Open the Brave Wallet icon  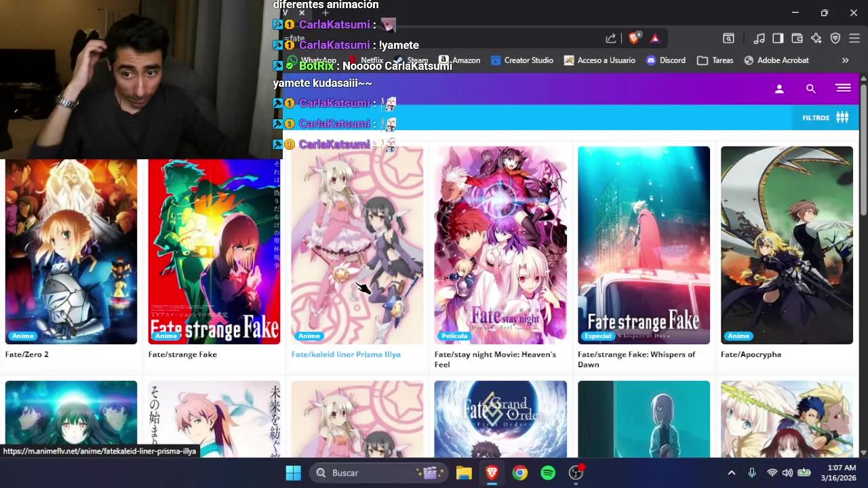point(797,39)
